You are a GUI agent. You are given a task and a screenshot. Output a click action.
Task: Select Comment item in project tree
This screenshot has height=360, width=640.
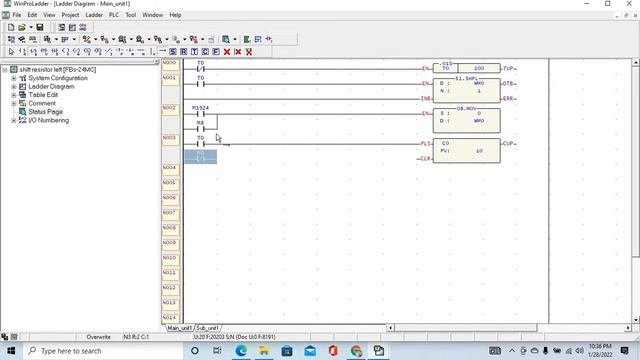coord(42,104)
